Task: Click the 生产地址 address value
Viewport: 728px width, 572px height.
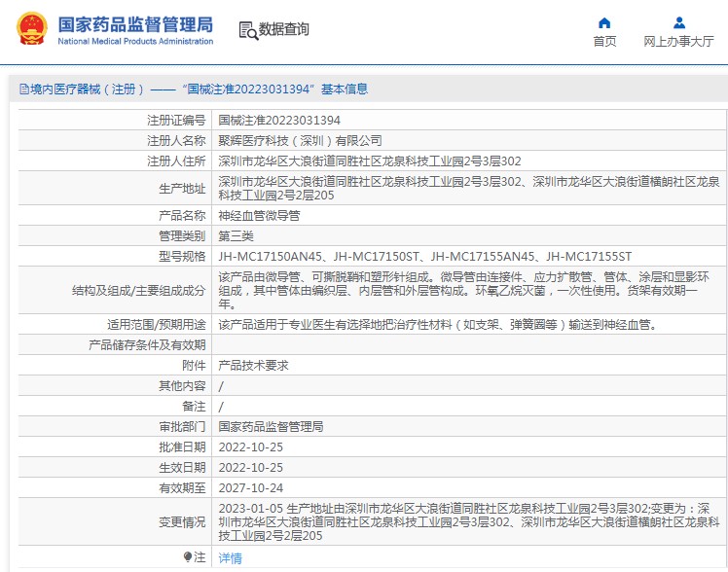Action: [x=469, y=189]
